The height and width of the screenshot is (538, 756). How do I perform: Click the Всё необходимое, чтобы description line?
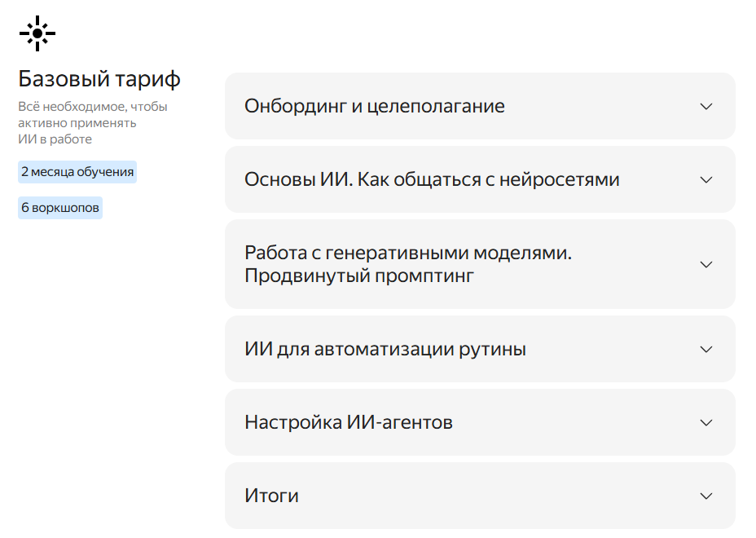[x=93, y=107]
